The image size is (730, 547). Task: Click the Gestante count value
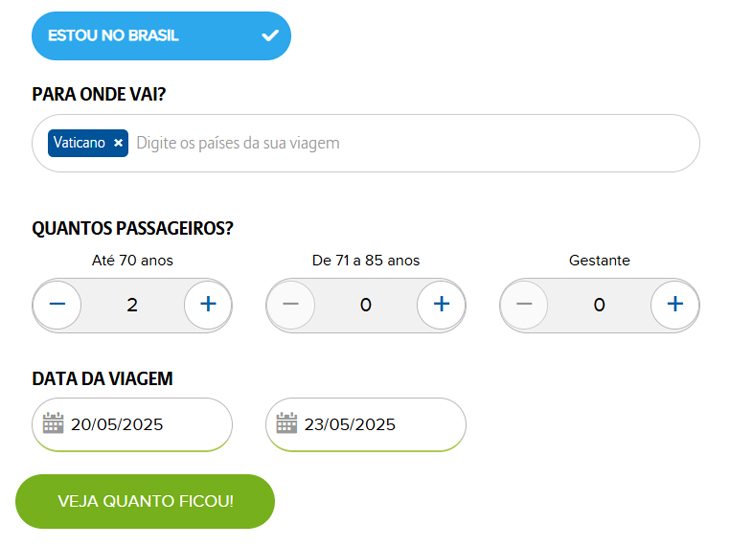coord(600,305)
